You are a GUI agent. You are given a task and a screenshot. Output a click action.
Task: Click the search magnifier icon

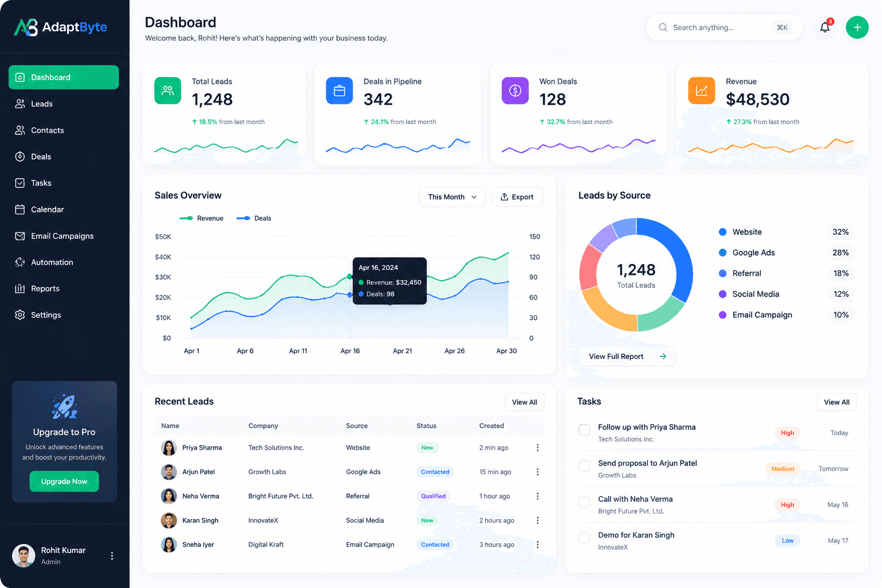coord(663,28)
